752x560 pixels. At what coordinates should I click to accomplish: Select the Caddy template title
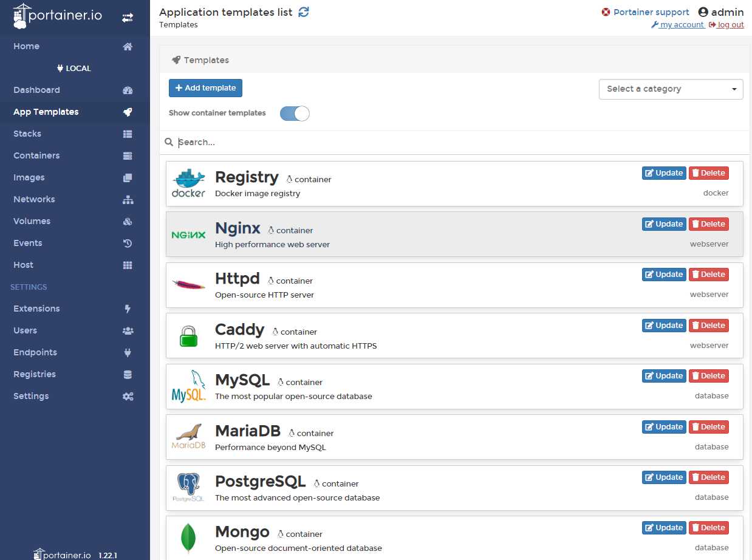pos(239,330)
